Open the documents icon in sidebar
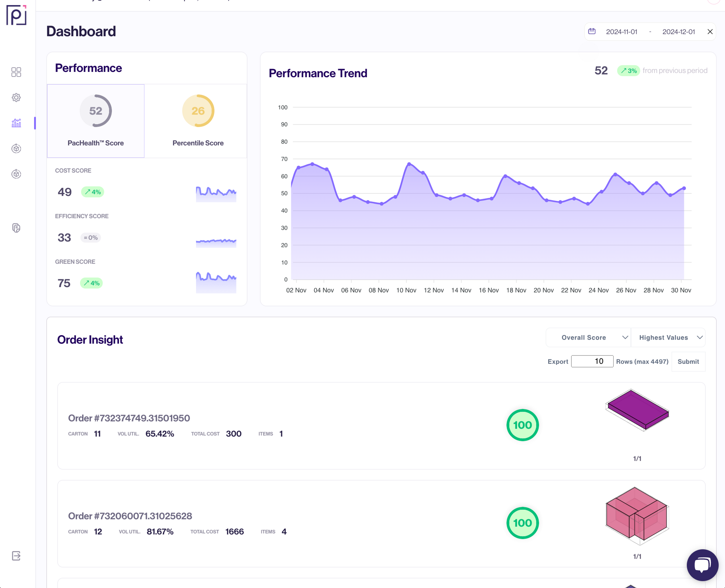Viewport: 725px width, 588px height. pos(16,228)
